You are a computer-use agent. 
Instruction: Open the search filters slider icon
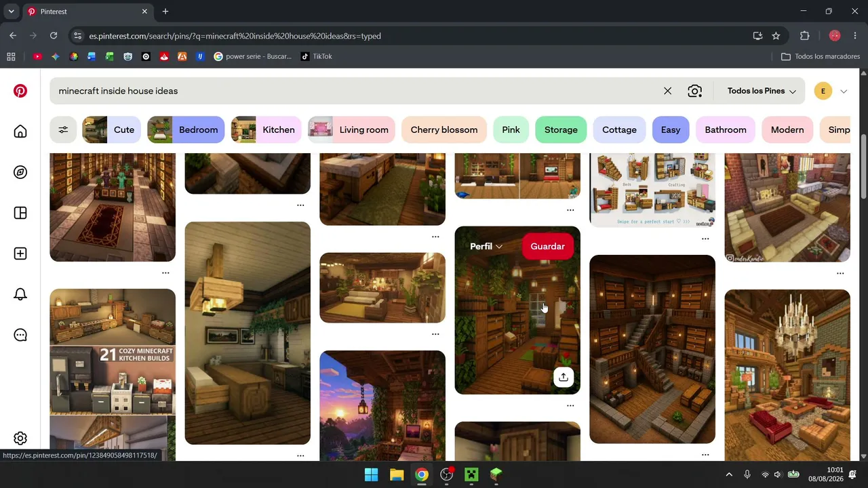point(63,129)
